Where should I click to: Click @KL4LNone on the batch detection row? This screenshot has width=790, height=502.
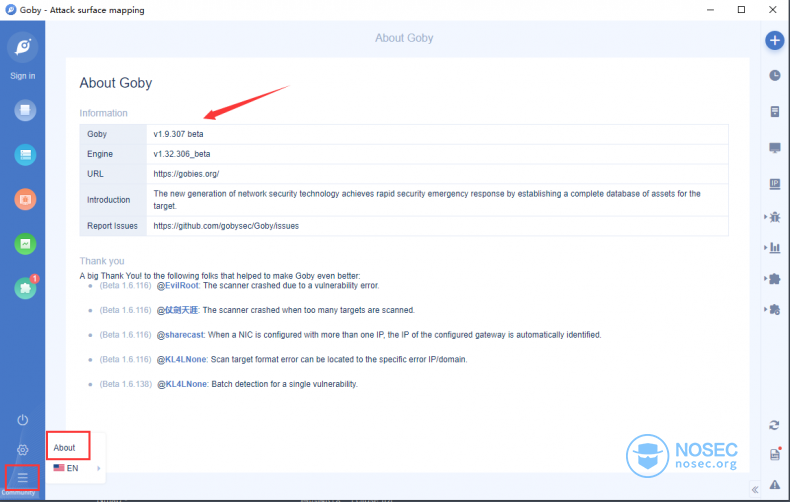click(182, 384)
